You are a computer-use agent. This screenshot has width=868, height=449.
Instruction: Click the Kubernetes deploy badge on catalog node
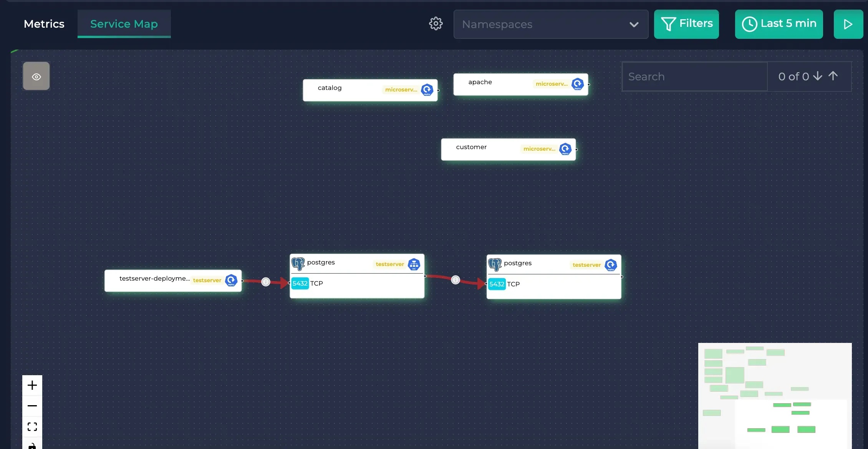(x=427, y=90)
